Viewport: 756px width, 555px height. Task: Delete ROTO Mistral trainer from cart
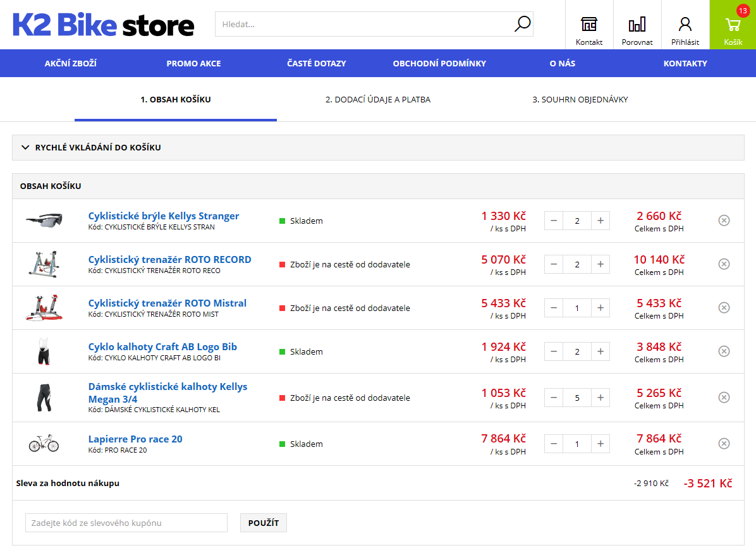click(x=724, y=308)
